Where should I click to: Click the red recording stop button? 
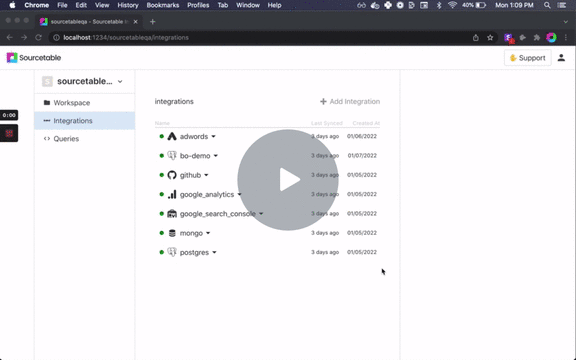coord(9,133)
